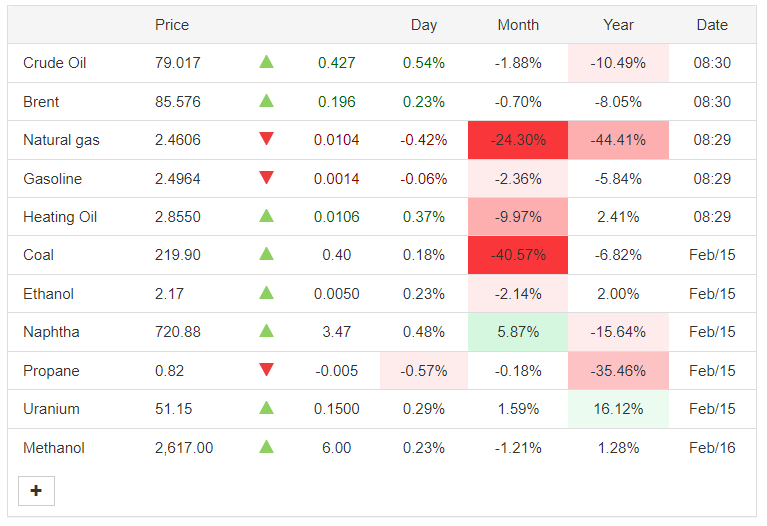
Task: Click the Year column header
Action: pyautogui.click(x=618, y=25)
